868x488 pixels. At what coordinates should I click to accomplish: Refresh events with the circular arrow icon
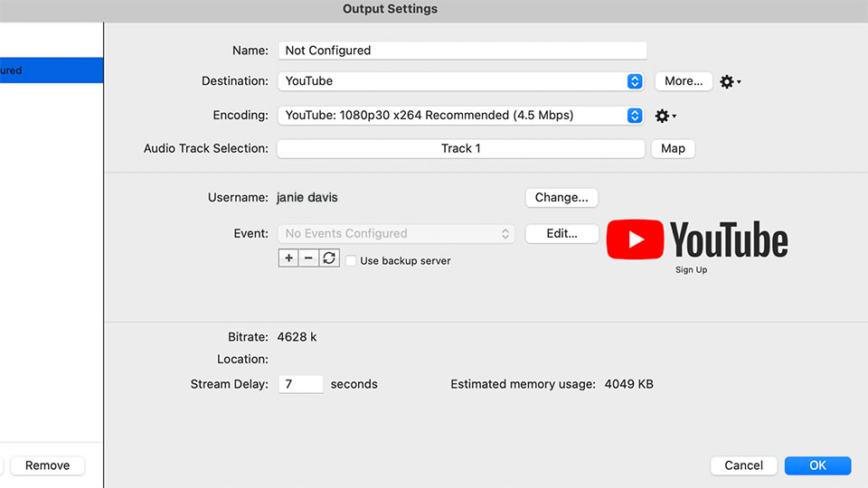click(x=329, y=258)
